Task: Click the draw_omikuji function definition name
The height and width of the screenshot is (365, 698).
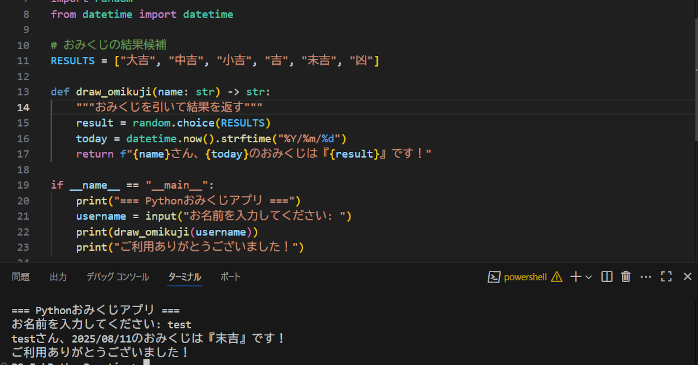Action: [114, 92]
